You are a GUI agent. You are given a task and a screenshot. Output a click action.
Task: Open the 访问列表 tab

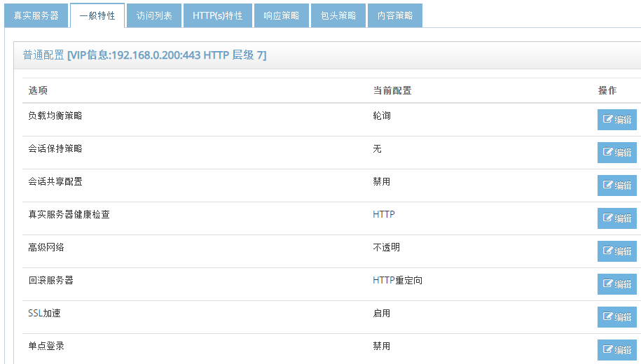(x=154, y=15)
